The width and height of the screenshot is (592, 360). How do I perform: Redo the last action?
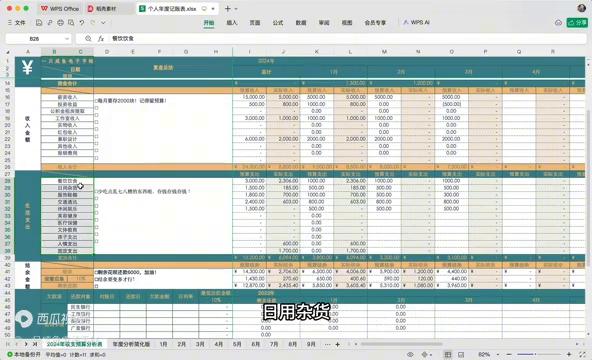(93, 23)
